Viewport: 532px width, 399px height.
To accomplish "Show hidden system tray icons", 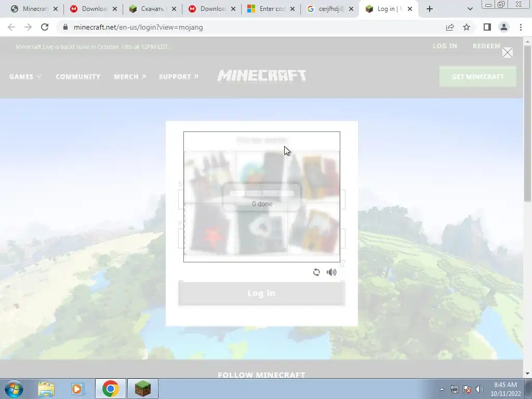I will pos(442,390).
